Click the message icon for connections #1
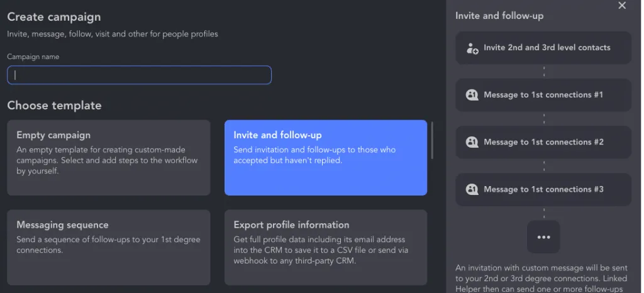Screen dimensions: 644x293 pos(472,95)
